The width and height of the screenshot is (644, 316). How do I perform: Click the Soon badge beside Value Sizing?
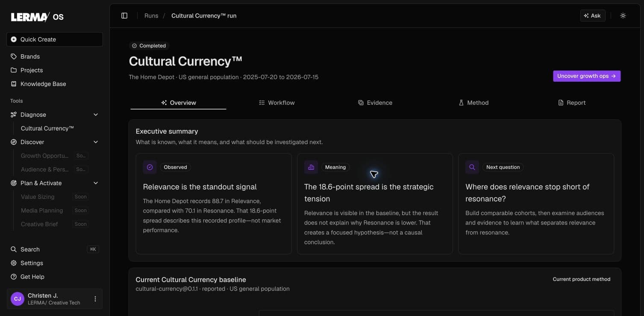click(x=81, y=197)
